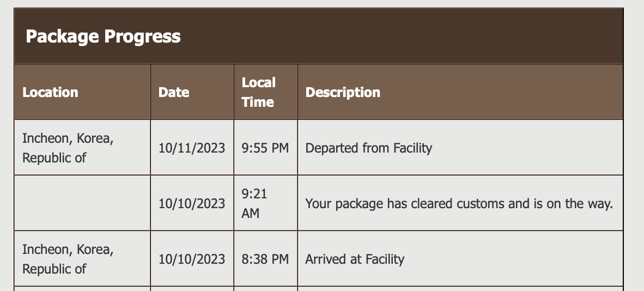644x291 pixels.
Task: Click the word Republic in the first row
Action: 46,159
